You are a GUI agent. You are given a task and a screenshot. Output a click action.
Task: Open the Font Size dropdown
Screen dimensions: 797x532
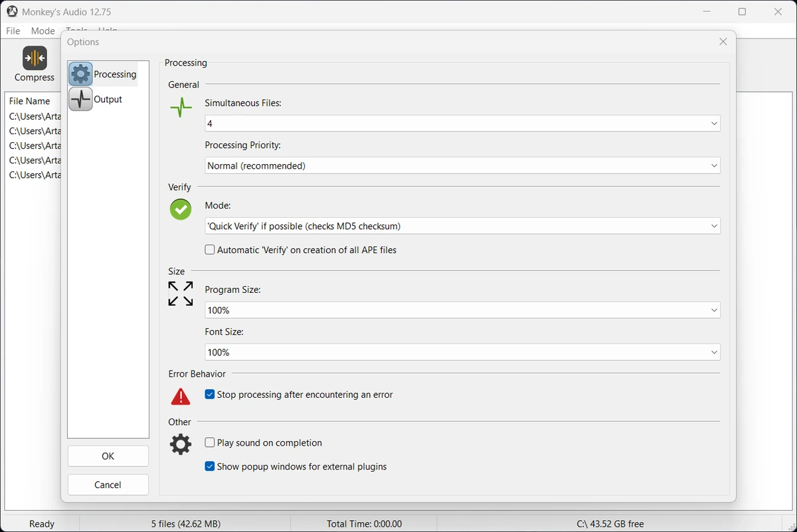(x=462, y=353)
